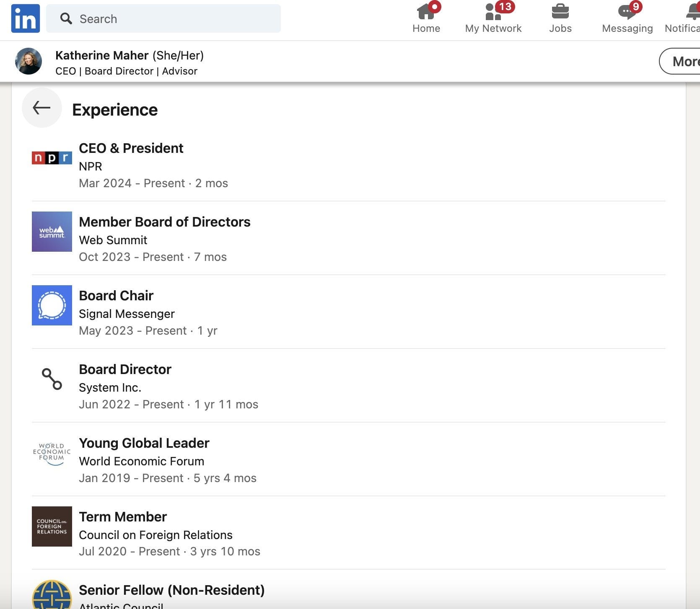
Task: Click into the Search field
Action: coord(163,18)
